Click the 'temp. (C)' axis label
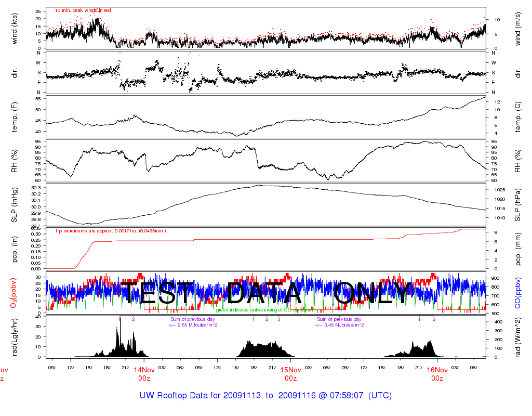Viewport: 532px width, 416px height. [x=517, y=117]
